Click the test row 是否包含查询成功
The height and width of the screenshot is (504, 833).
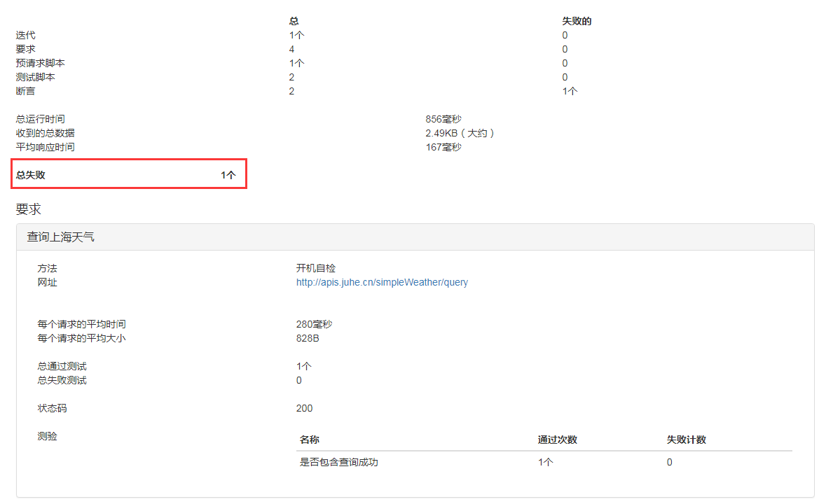point(340,462)
